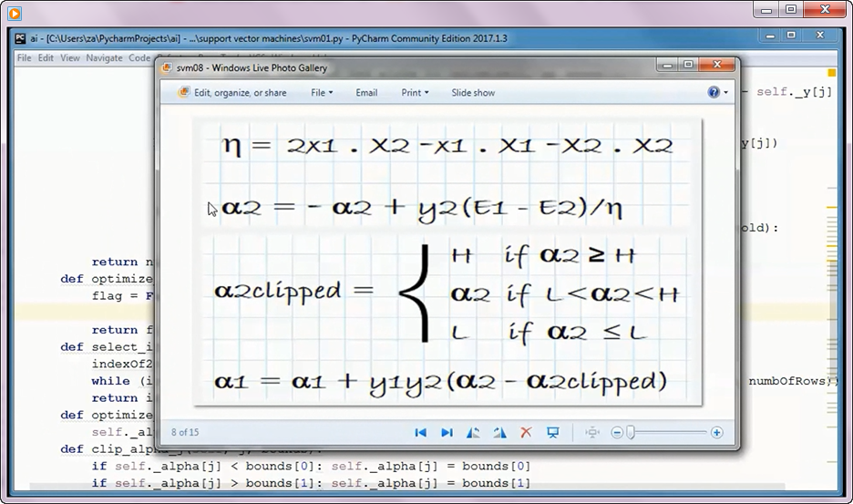Delete photo with red X icon
853x504 pixels.
pos(526,433)
